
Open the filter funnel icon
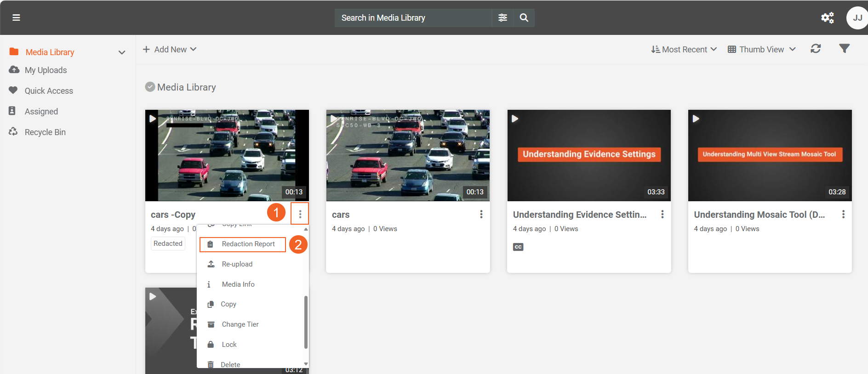click(x=844, y=49)
